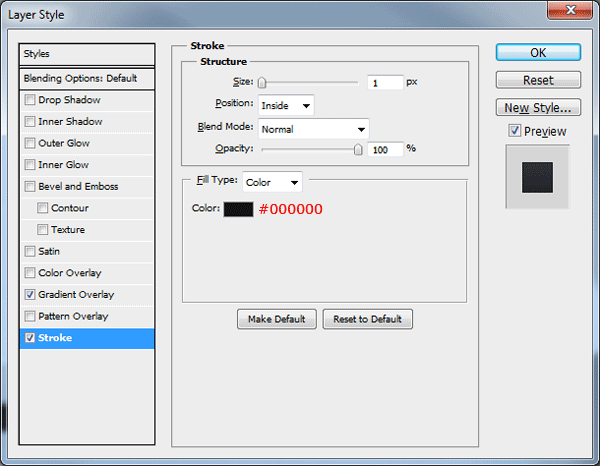Select the Pattern Overlay label
Viewport: 600px width, 466px height.
tap(73, 316)
